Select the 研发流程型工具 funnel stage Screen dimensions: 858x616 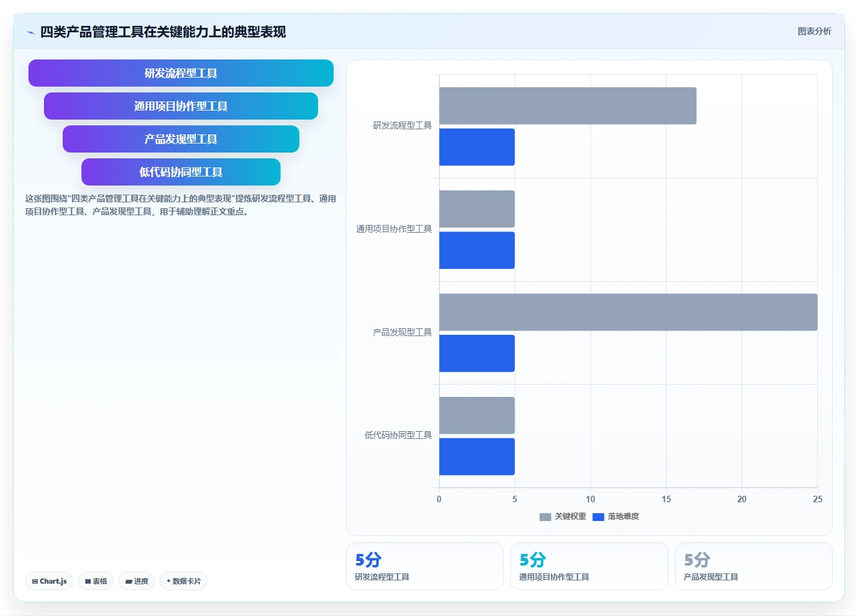pos(181,73)
